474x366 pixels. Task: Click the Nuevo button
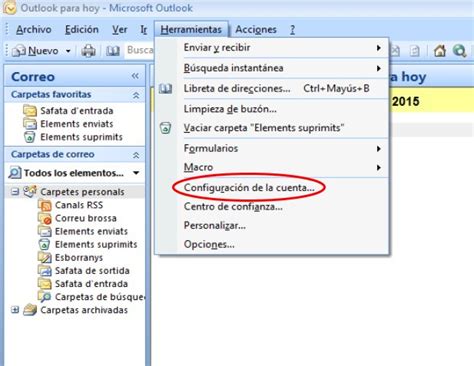point(35,51)
